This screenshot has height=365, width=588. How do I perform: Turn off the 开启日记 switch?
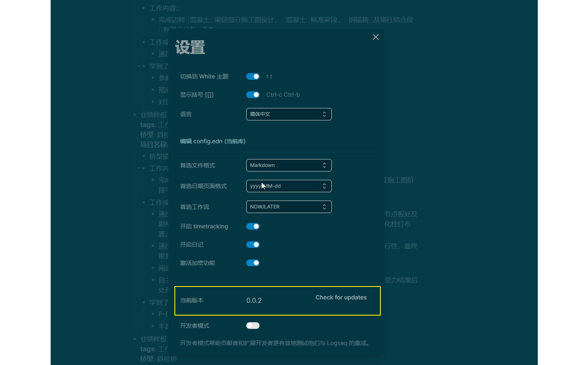coord(253,245)
